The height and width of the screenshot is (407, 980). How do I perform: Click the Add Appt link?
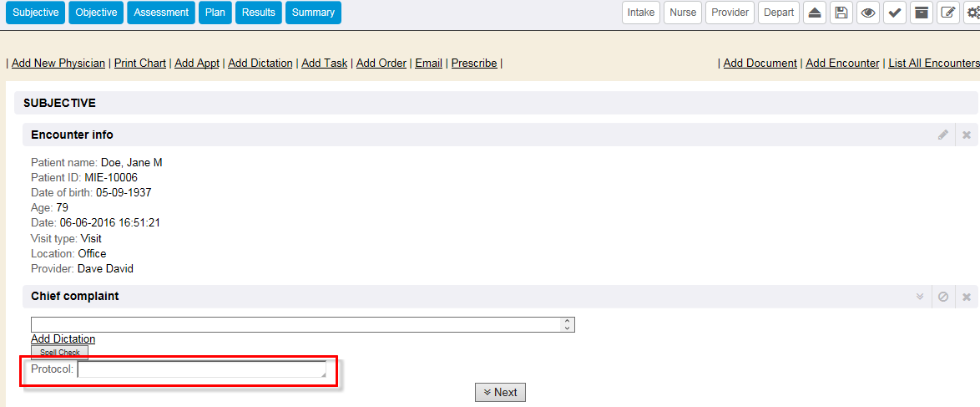[x=197, y=64]
